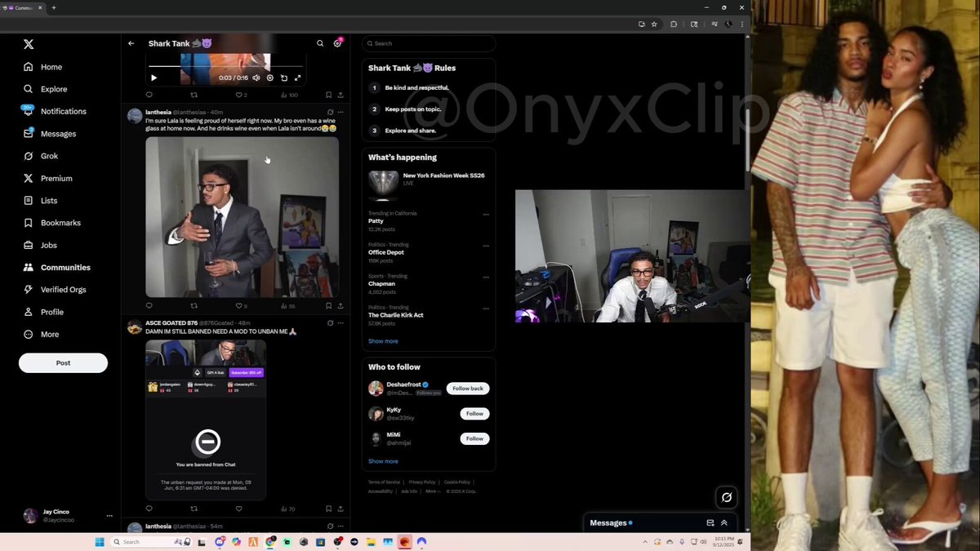Mute the video volume
Screen dimensions: 980x551
click(x=256, y=78)
